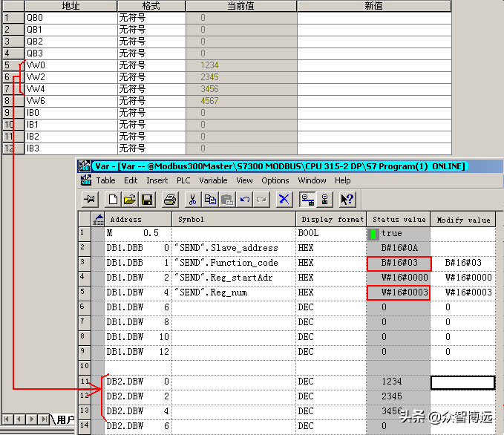Click the Undo arrow icon
Image resolution: width=504 pixels, height=435 pixels.
[x=243, y=199]
